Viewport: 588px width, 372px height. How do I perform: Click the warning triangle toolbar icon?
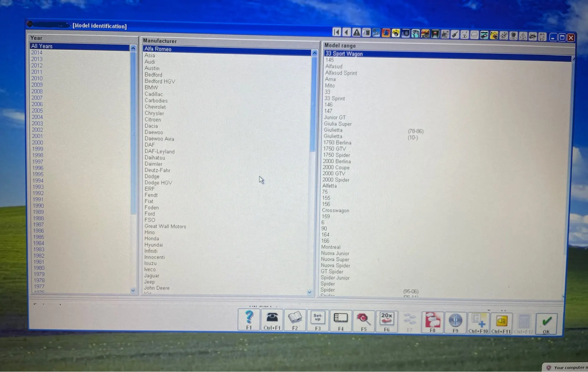pyautogui.click(x=356, y=32)
